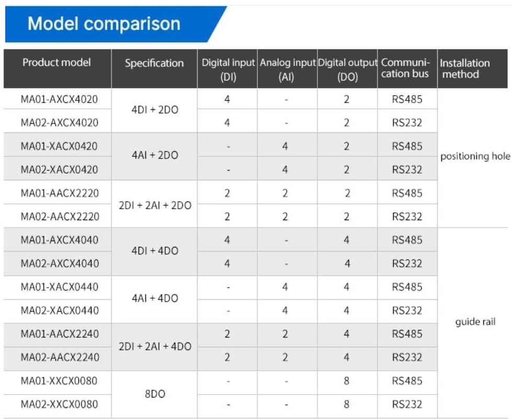512x420 pixels.
Task: Click the "Specification" column header
Action: click(x=154, y=63)
